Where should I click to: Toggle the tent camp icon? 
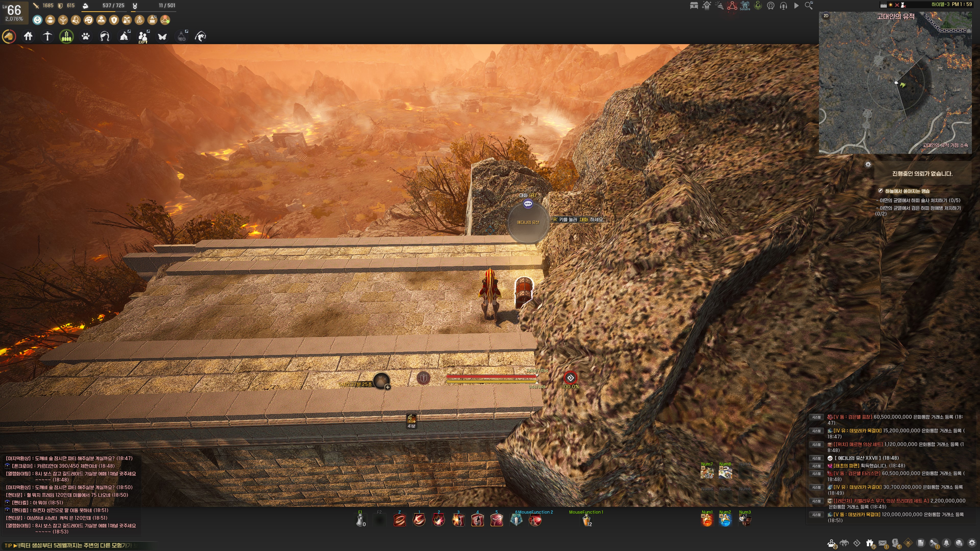pos(124,36)
